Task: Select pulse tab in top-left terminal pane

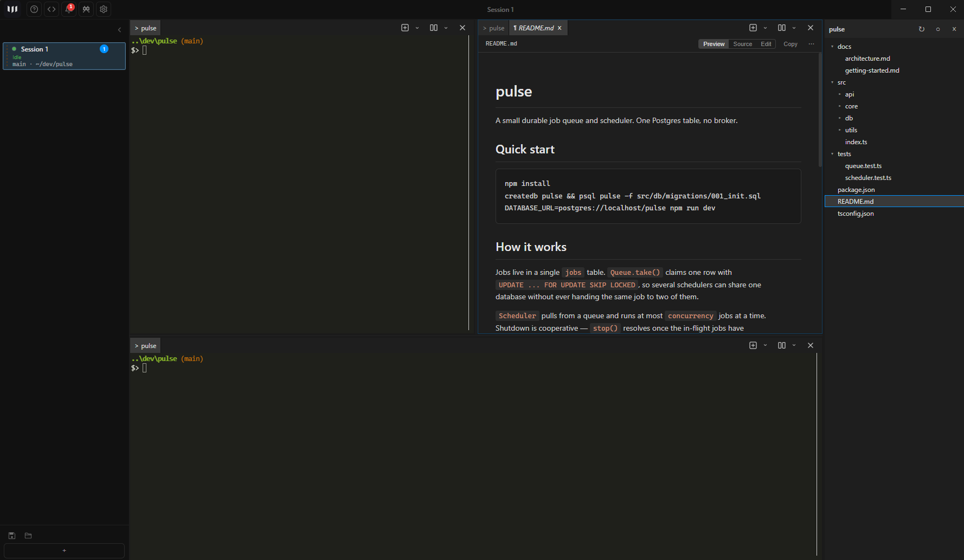Action: tap(145, 28)
